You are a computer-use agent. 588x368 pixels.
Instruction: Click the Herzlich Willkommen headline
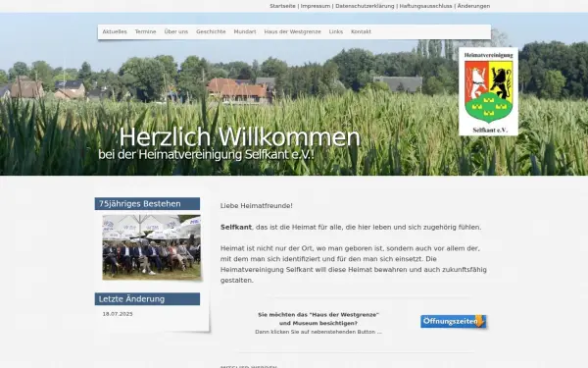240,137
